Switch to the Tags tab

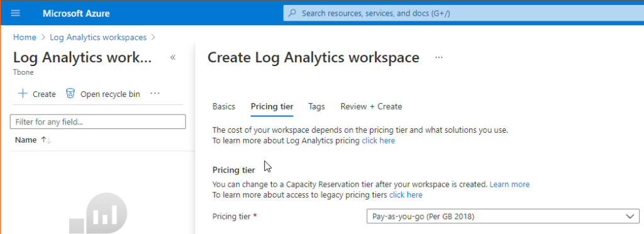click(317, 106)
